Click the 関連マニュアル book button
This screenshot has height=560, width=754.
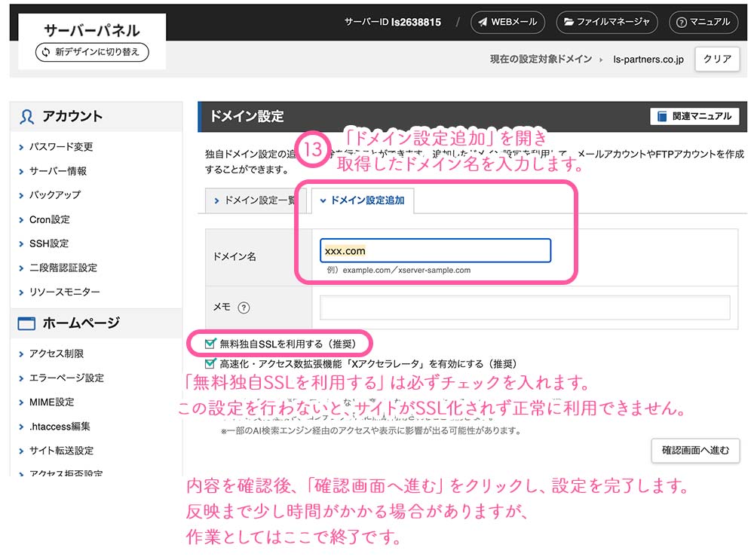coord(694,116)
